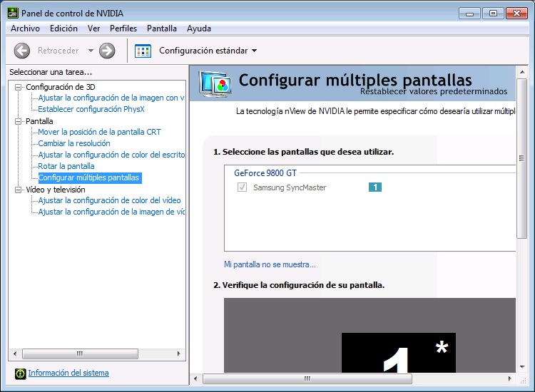Image resolution: width=535 pixels, height=392 pixels.
Task: Click the green Retroceder back arrow icon
Action: point(22,51)
